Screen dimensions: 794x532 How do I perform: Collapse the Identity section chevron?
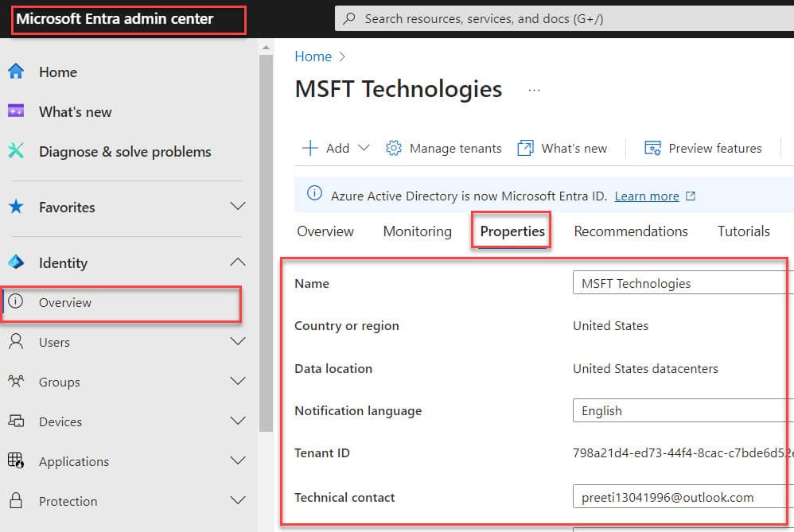238,262
